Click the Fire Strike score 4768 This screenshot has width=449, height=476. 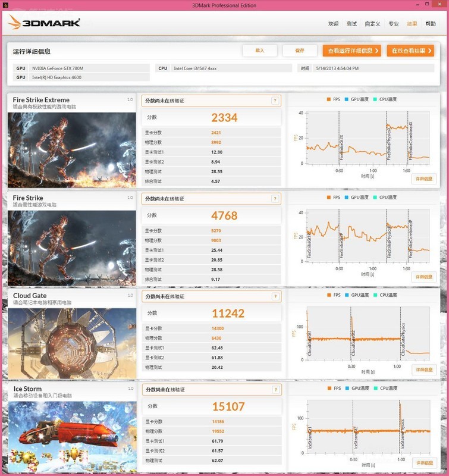tap(224, 216)
